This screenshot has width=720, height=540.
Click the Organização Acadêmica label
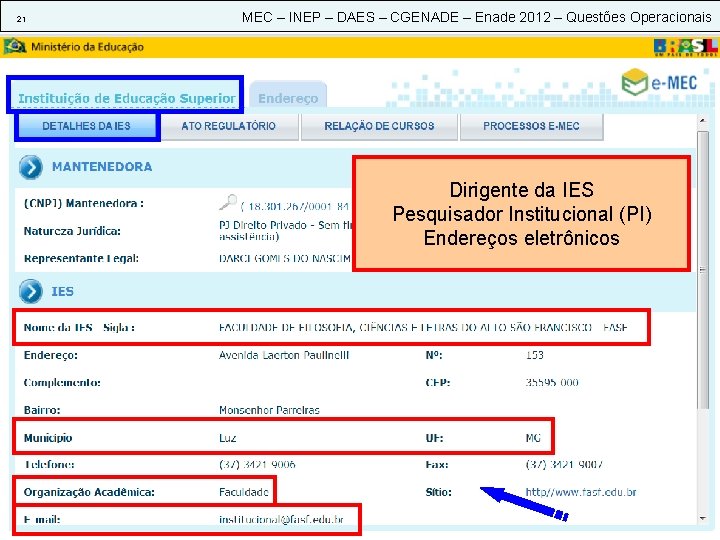tap(89, 492)
